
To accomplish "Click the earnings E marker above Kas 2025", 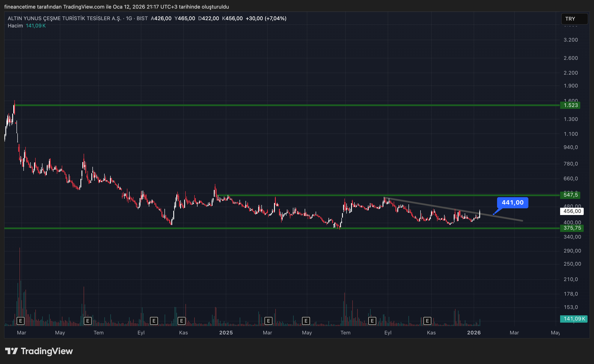I will point(427,321).
